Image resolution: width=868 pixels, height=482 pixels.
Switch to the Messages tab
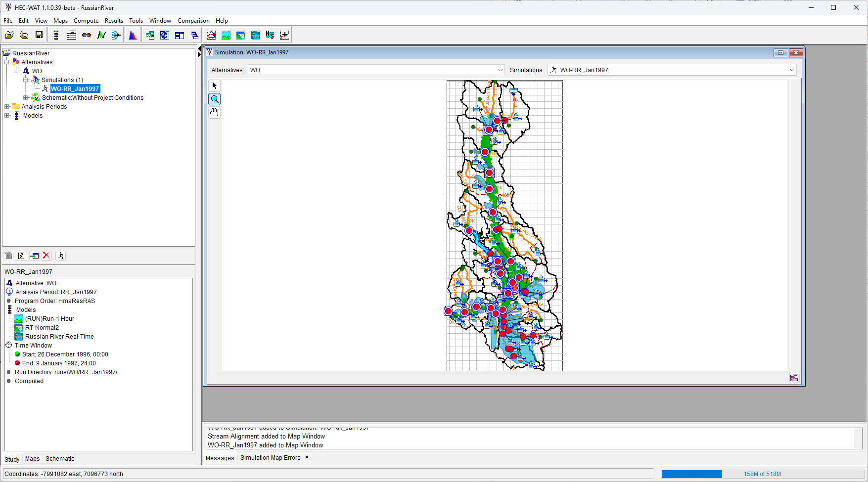pyautogui.click(x=220, y=458)
